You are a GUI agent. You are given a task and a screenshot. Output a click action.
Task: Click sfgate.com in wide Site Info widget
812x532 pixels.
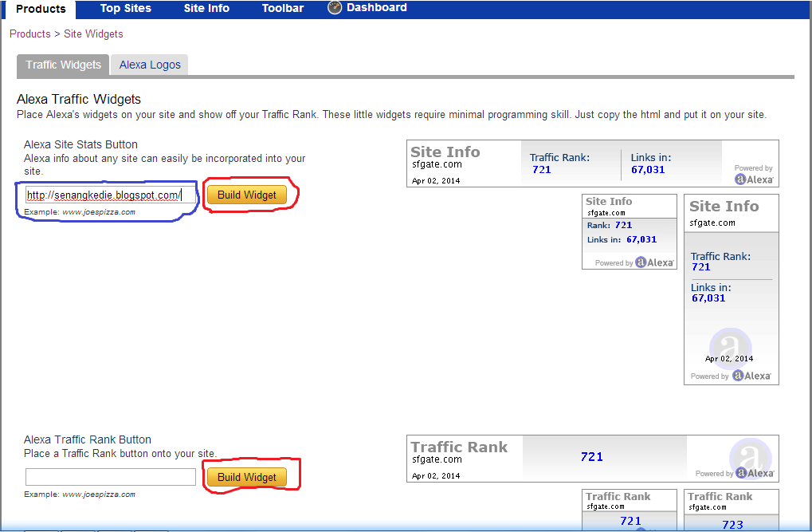(437, 164)
